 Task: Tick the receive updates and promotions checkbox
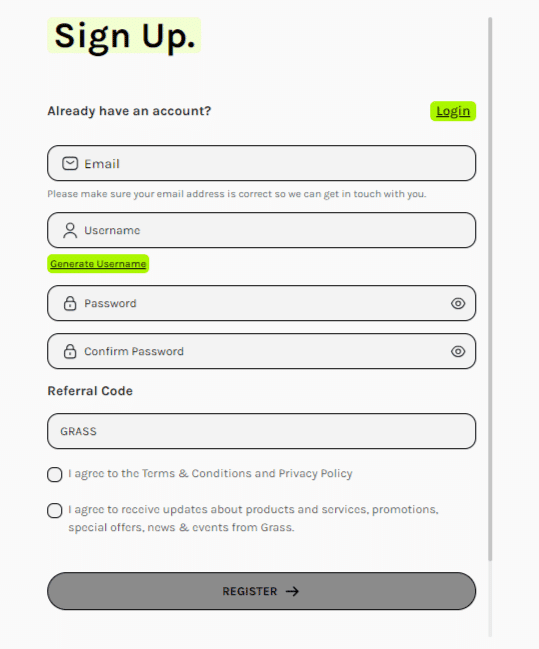coord(55,510)
